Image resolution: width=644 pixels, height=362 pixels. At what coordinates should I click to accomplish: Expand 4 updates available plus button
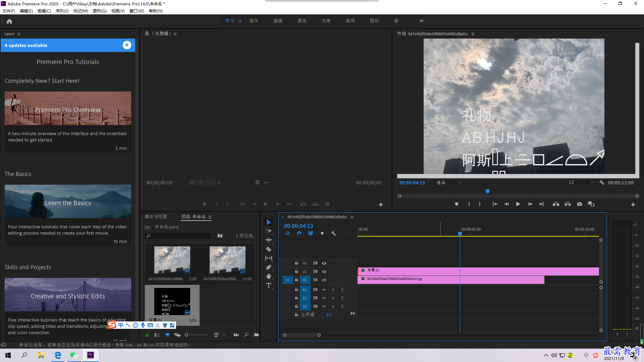(x=127, y=45)
